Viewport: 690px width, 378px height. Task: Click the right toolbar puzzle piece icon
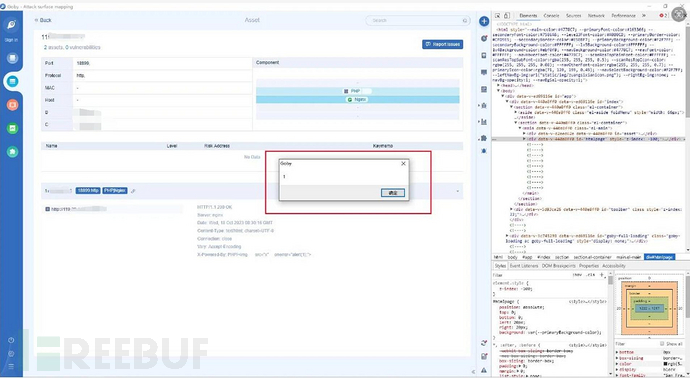pos(484,138)
